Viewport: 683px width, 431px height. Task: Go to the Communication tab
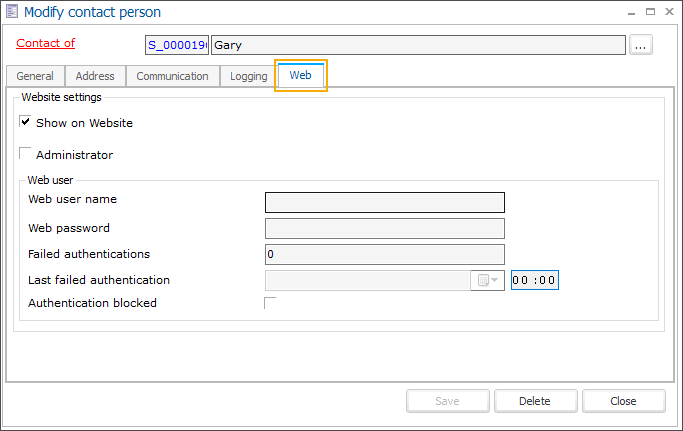coord(172,76)
